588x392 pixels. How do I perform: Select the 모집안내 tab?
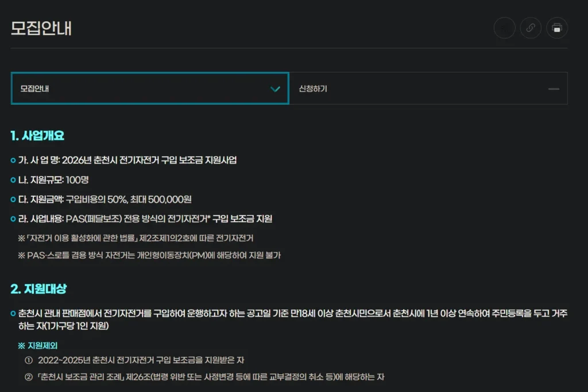click(x=150, y=88)
